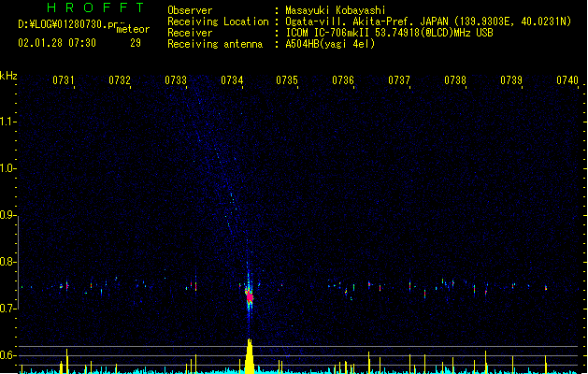Image resolution: width=588 pixels, height=374 pixels.
Task: Click the 0737 time marker
Action: coord(399,79)
